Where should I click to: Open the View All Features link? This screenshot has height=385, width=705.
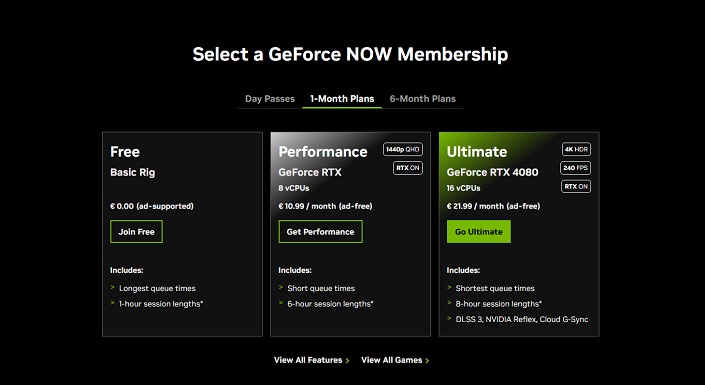point(312,360)
